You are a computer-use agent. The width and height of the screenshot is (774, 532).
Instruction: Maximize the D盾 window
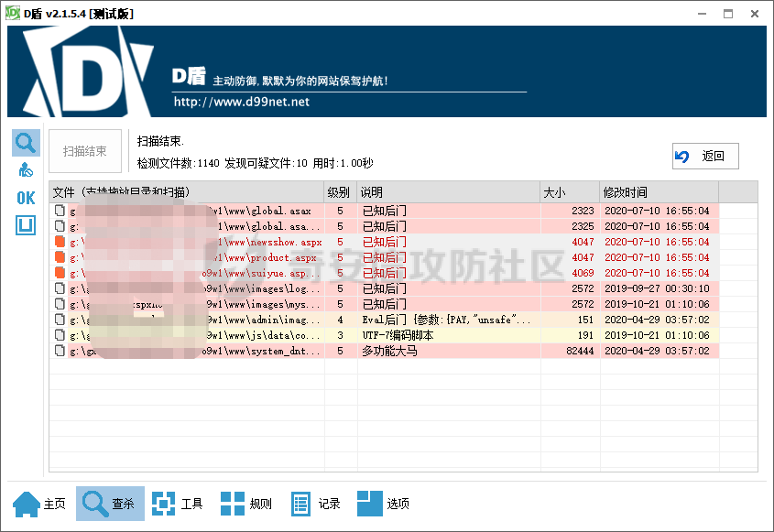pos(728,14)
